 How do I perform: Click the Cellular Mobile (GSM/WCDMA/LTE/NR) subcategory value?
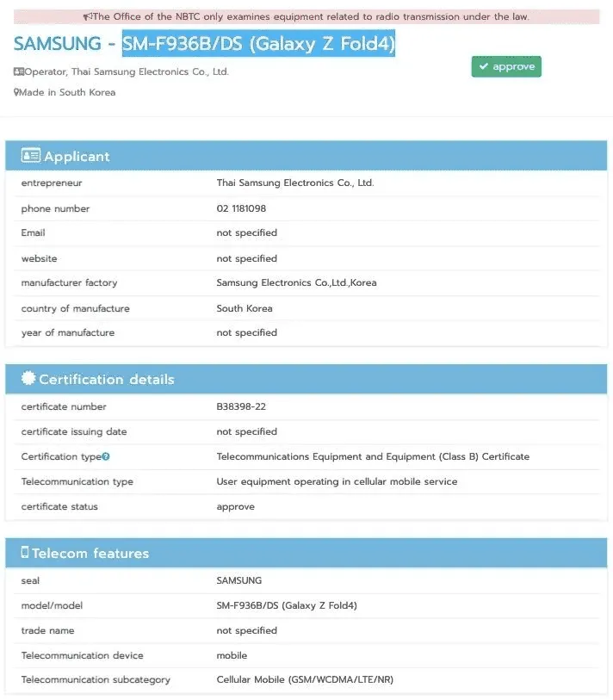[x=305, y=679]
